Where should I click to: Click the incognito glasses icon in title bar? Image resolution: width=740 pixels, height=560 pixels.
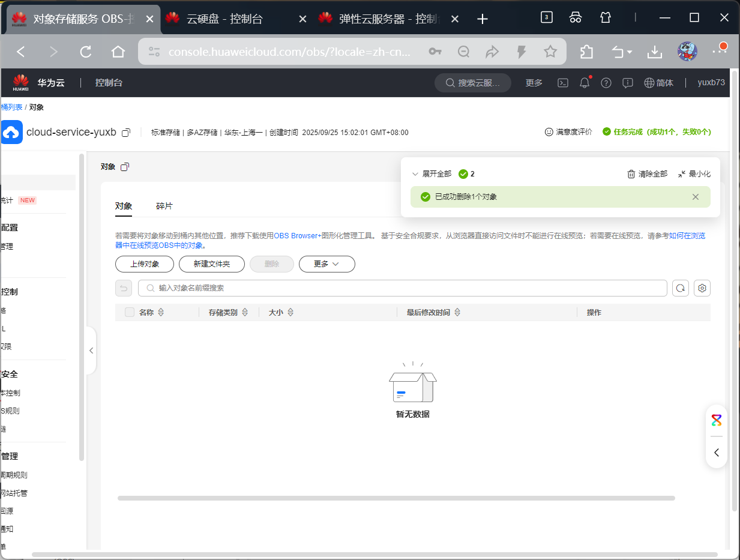[x=576, y=17]
